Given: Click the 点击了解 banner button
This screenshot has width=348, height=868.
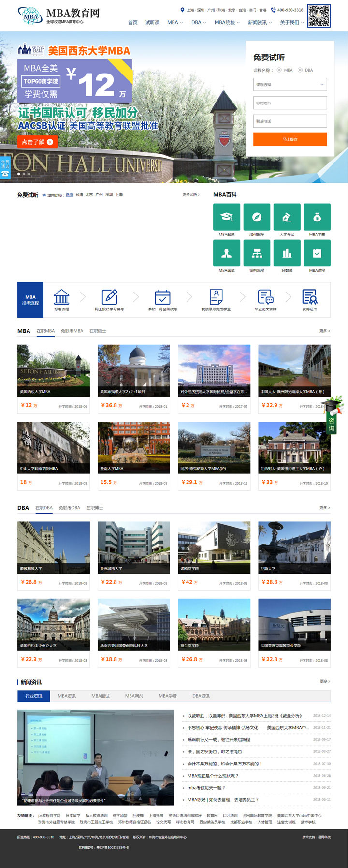Looking at the screenshot, I should (x=38, y=142).
